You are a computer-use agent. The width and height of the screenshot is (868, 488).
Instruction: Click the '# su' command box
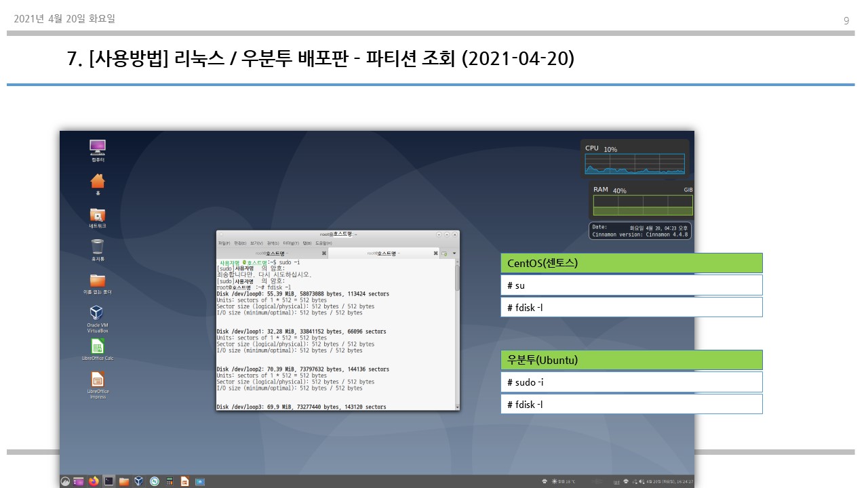(x=631, y=285)
